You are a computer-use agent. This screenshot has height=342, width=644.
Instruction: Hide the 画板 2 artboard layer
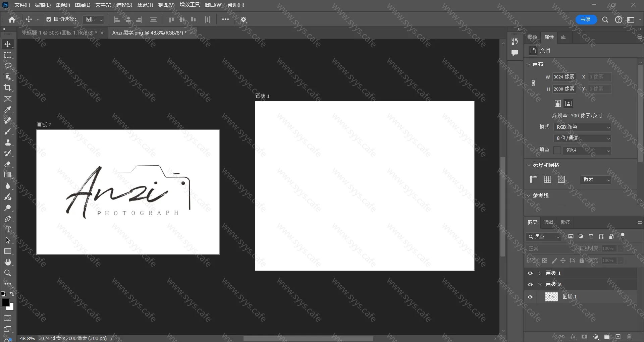pos(530,284)
